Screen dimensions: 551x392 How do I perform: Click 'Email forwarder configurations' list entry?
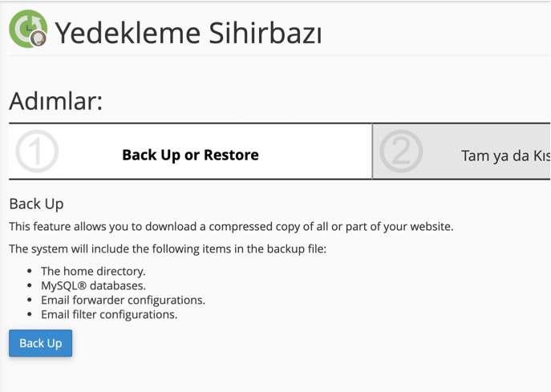click(x=123, y=300)
